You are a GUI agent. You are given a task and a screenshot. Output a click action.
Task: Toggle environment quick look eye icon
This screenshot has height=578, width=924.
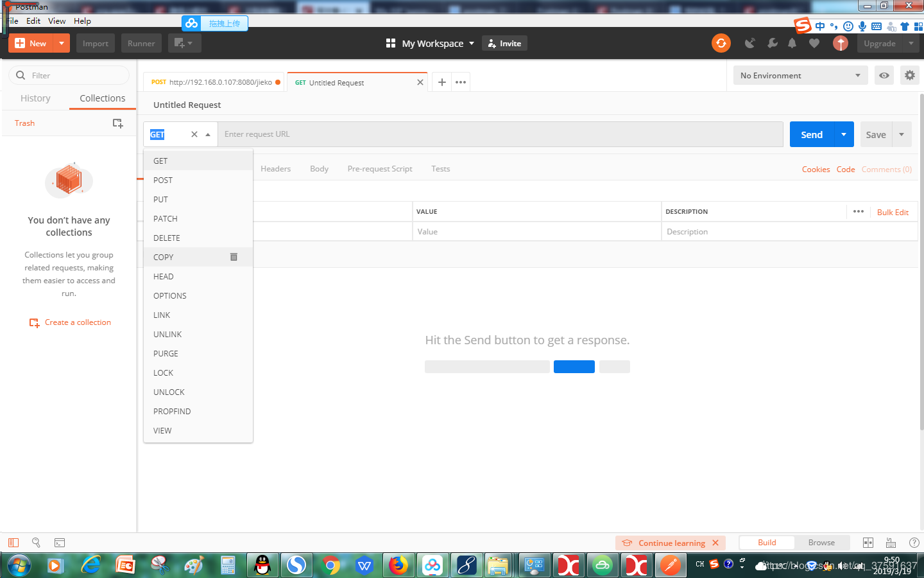tap(884, 75)
